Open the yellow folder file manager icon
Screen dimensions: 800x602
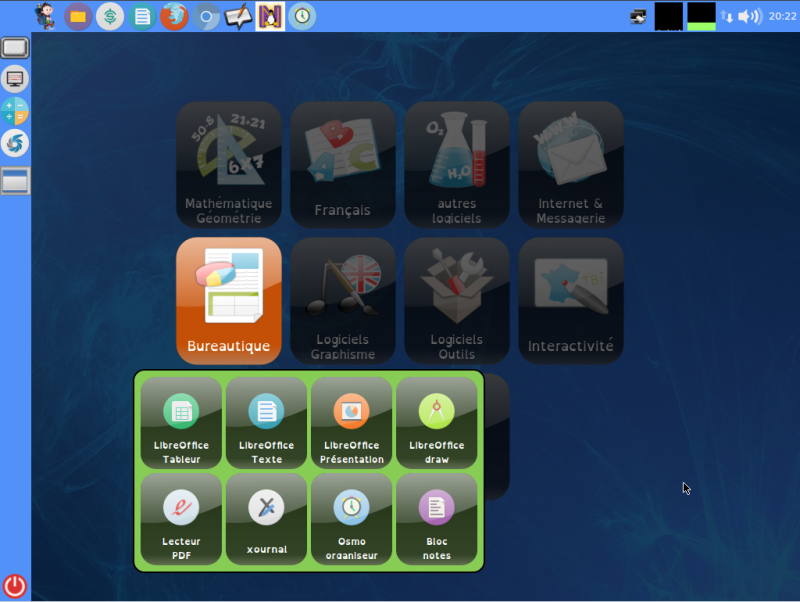[78, 17]
